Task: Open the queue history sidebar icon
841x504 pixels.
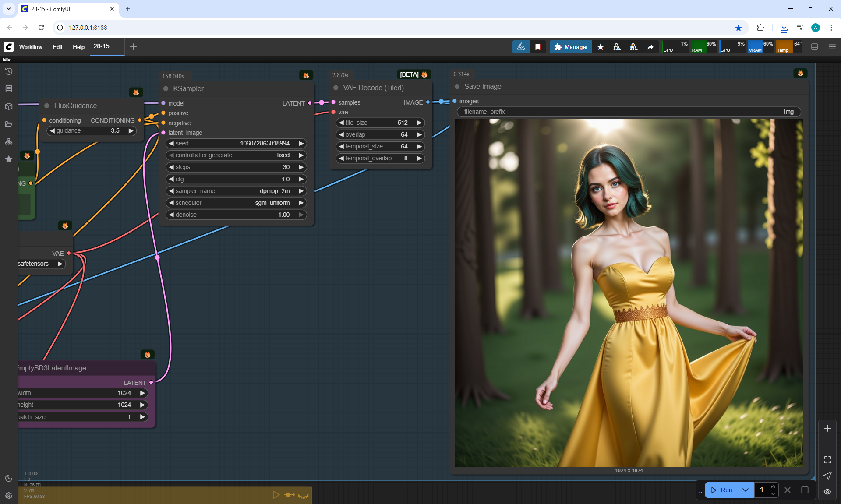Action: (x=8, y=71)
